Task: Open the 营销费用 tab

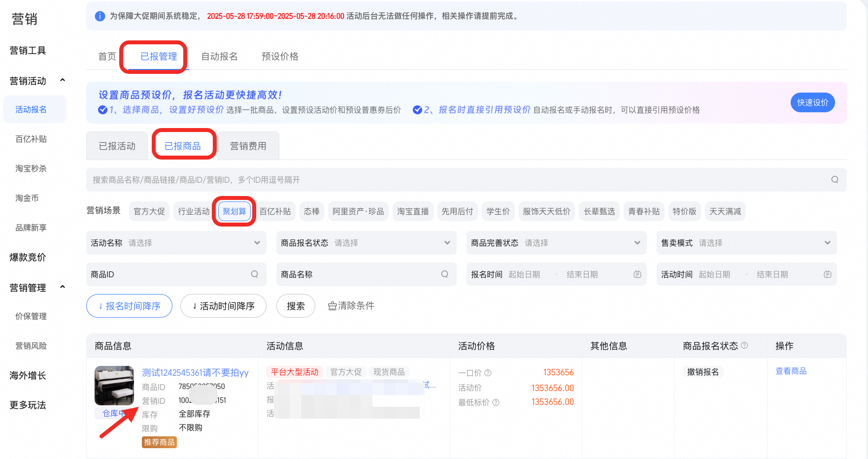Action: (x=248, y=146)
